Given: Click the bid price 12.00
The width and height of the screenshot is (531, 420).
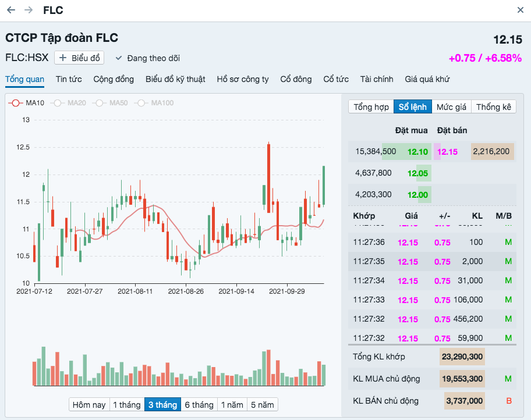Looking at the screenshot, I should click(417, 195).
